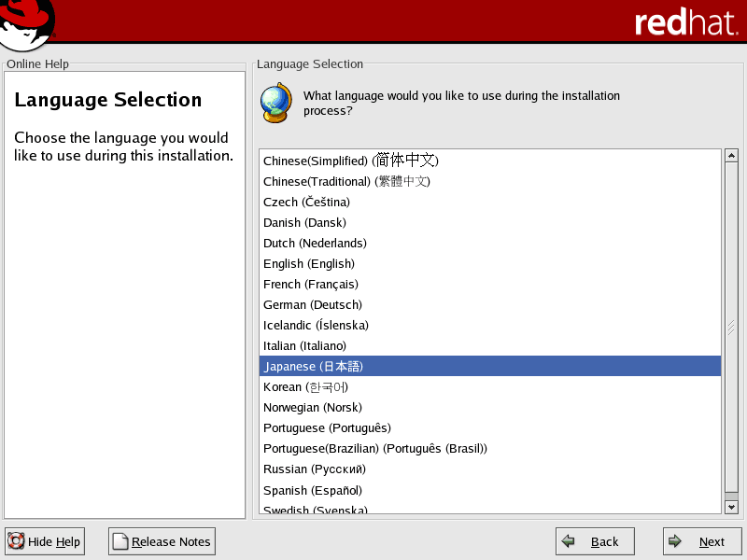Choose Chinese(Simplified) as the installation language
747x560 pixels.
350,161
